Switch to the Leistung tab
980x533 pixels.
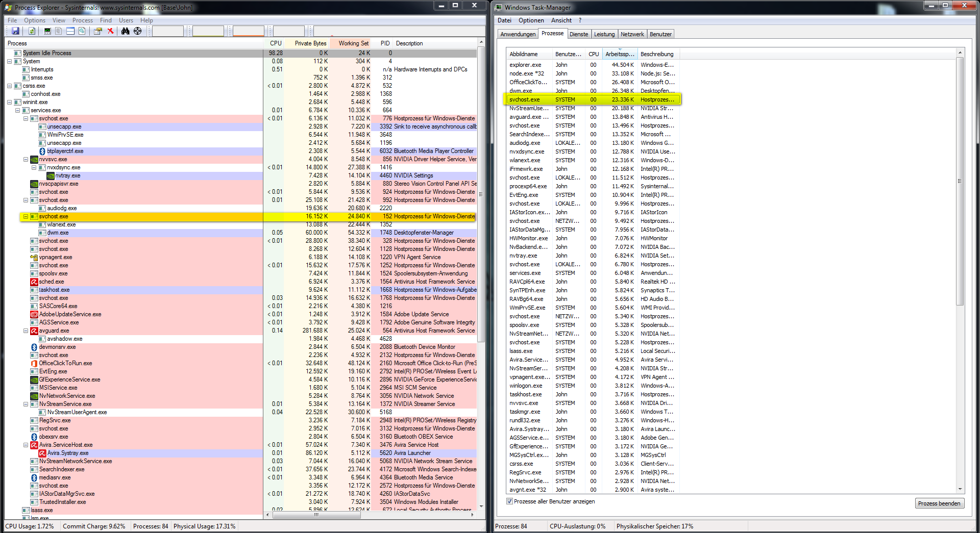click(604, 34)
